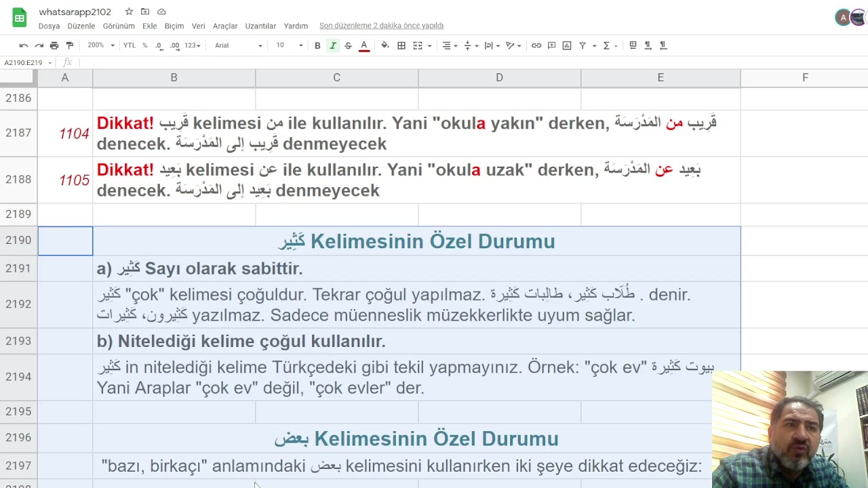Select column F header
This screenshot has width=868, height=488.
click(805, 78)
